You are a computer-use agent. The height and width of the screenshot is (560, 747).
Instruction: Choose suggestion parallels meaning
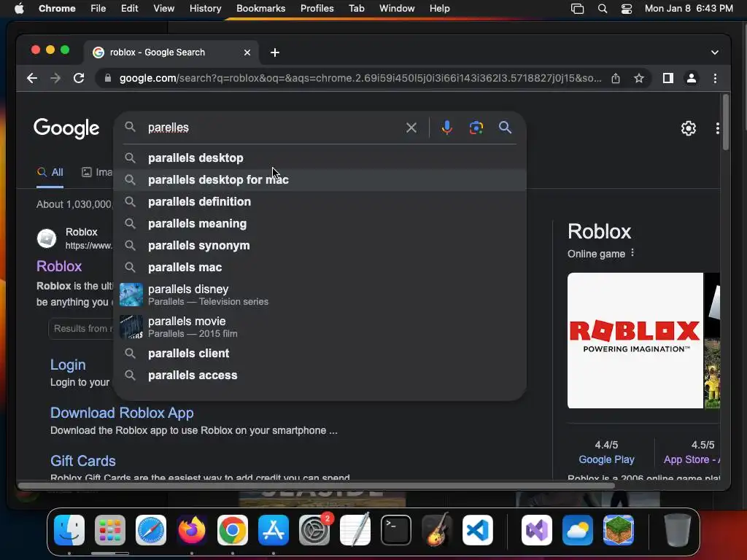tap(320, 223)
